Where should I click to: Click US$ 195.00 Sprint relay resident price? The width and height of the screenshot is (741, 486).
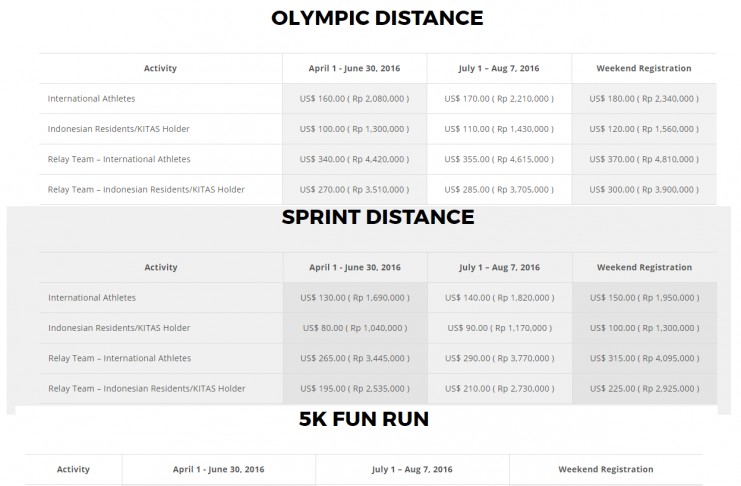coord(355,389)
